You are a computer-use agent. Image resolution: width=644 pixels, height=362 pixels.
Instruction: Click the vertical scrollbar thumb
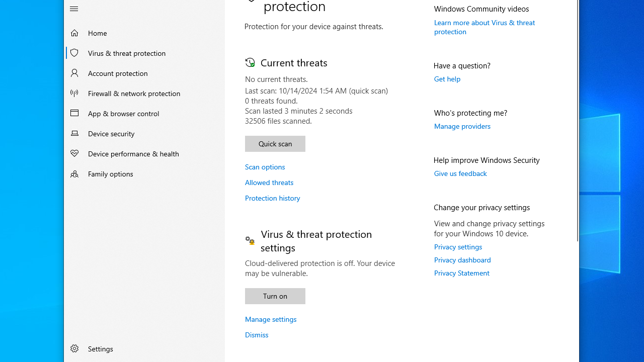point(578,121)
